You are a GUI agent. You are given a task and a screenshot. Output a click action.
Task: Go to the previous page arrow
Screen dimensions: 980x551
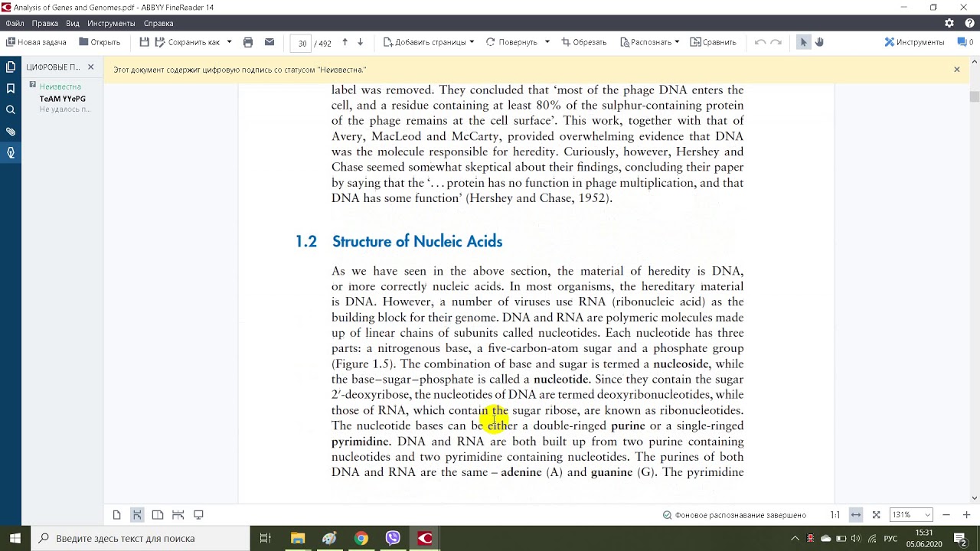pos(345,42)
